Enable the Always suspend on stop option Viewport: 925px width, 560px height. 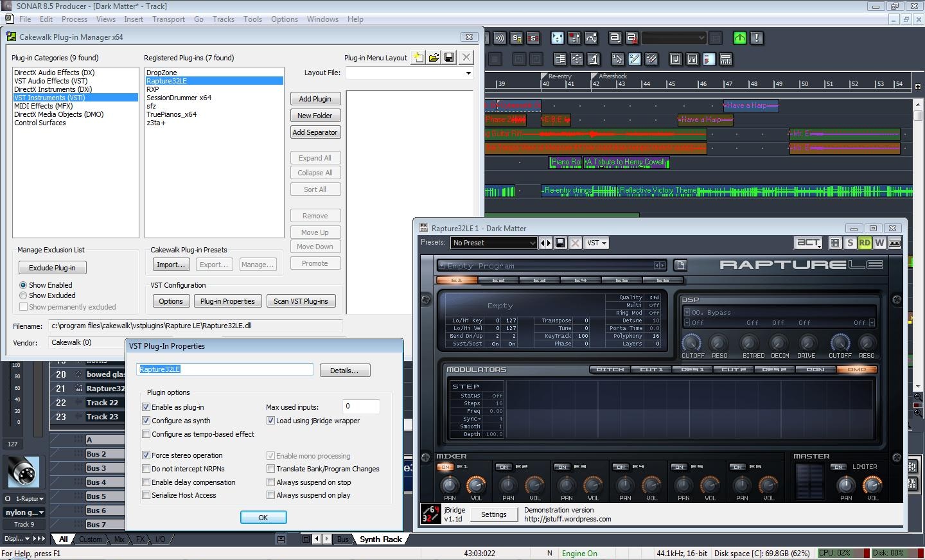(x=271, y=482)
